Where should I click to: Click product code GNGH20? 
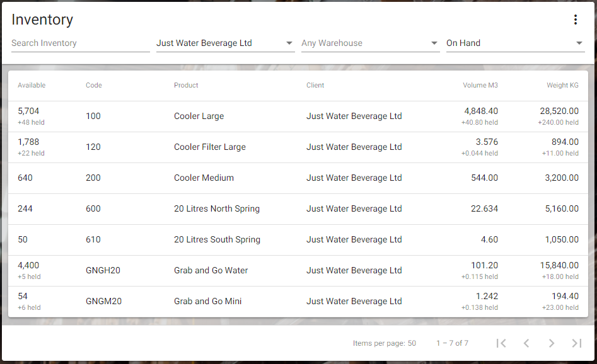pyautogui.click(x=103, y=270)
